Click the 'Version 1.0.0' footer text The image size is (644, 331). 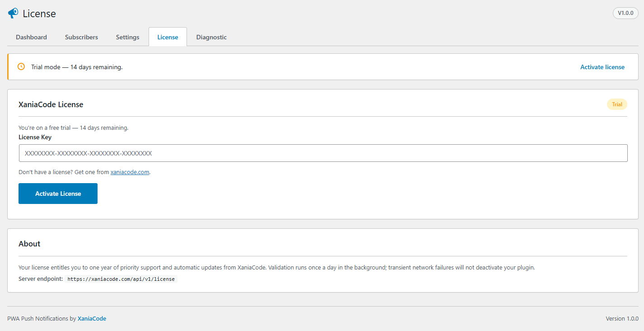tap(622, 318)
